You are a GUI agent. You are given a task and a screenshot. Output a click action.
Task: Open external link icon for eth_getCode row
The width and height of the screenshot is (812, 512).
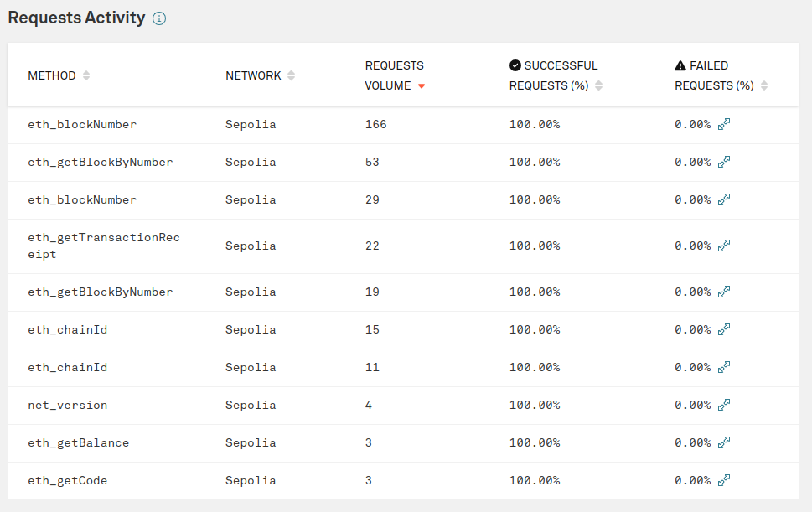[x=724, y=480]
